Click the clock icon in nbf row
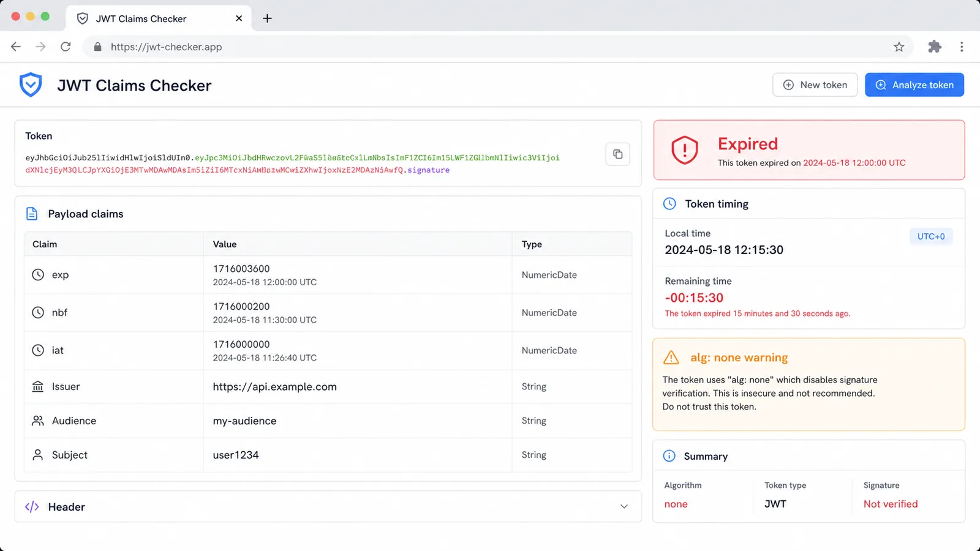Image resolution: width=980 pixels, height=551 pixels. (x=38, y=312)
